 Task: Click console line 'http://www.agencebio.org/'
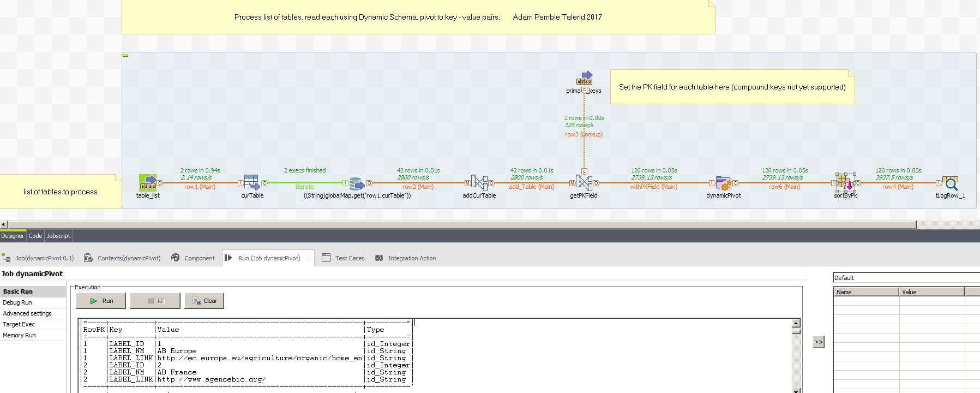coord(212,379)
